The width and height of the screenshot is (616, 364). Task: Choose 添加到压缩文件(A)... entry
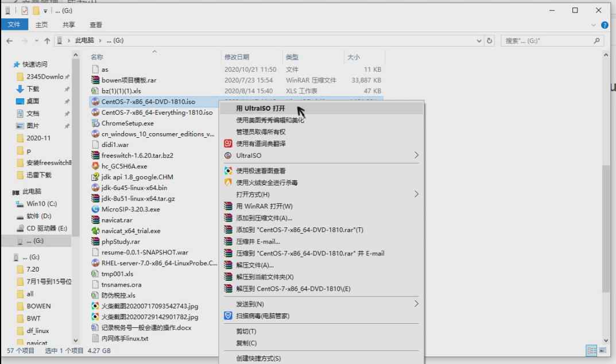(321, 218)
